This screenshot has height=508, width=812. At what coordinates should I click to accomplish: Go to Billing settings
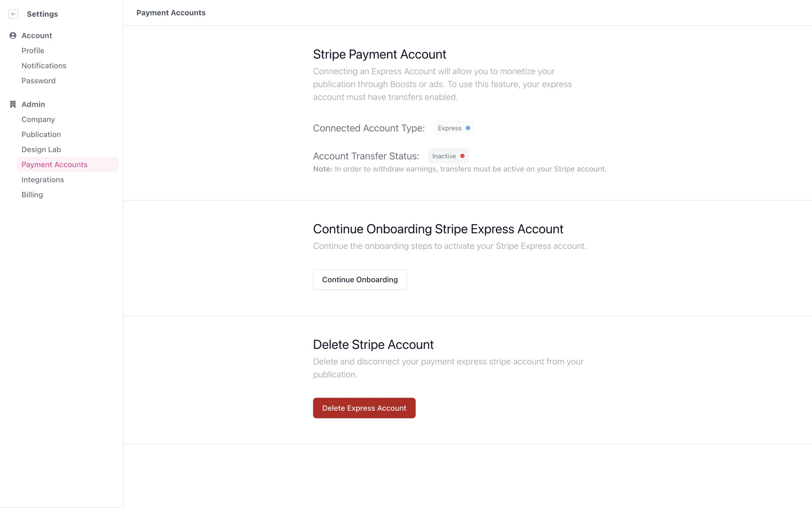[32, 195]
